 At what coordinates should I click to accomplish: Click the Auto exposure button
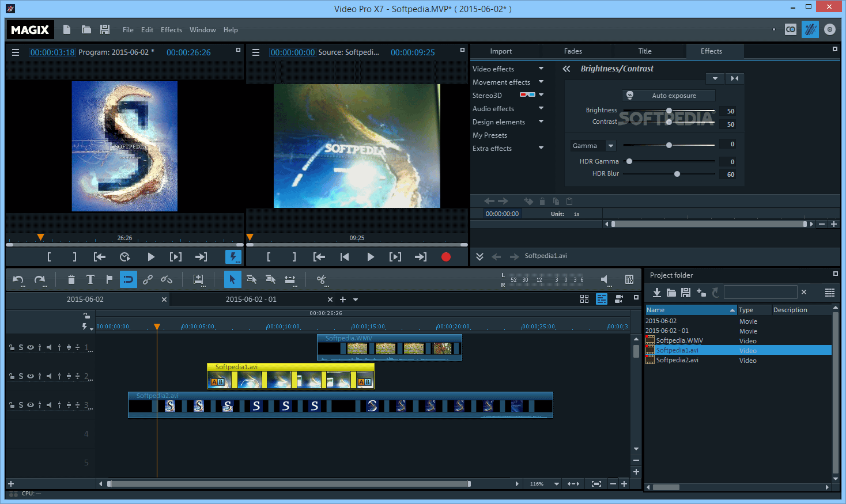click(669, 96)
